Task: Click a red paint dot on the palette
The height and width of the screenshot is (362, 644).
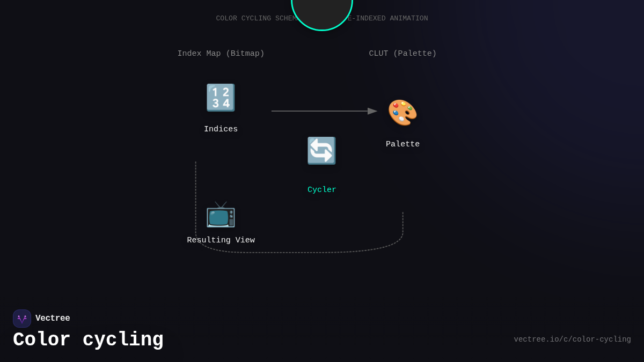Action: [x=396, y=105]
